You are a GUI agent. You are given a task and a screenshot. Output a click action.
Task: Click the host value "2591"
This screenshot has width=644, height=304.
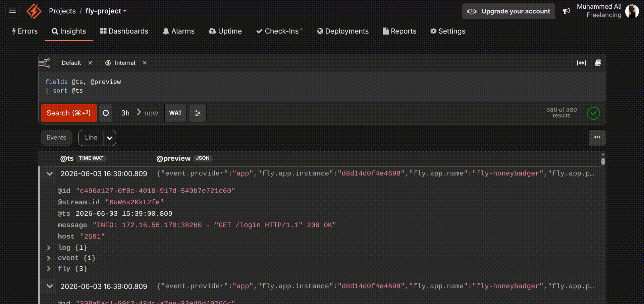(x=92, y=237)
